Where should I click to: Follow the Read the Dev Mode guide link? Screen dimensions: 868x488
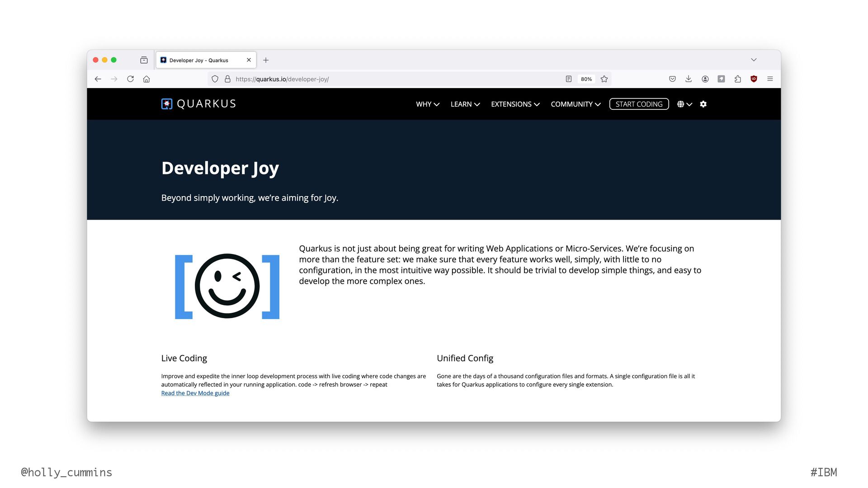tap(195, 393)
